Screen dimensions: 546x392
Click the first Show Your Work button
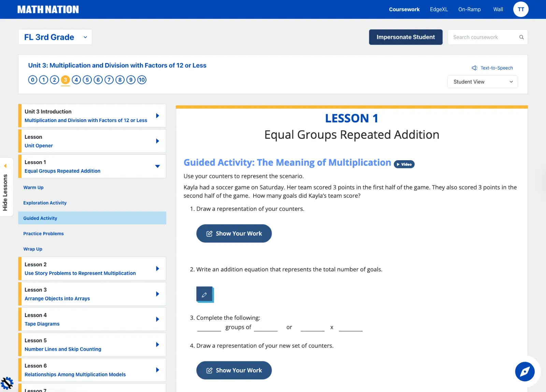coord(234,233)
